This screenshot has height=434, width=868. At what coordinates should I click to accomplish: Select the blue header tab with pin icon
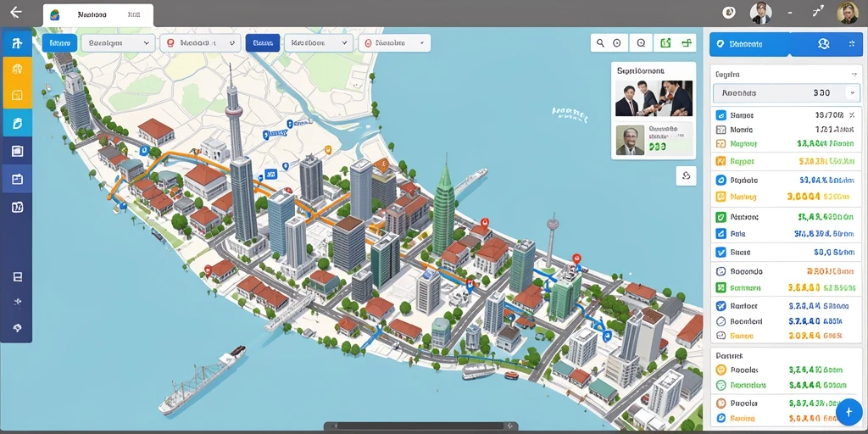tap(749, 44)
